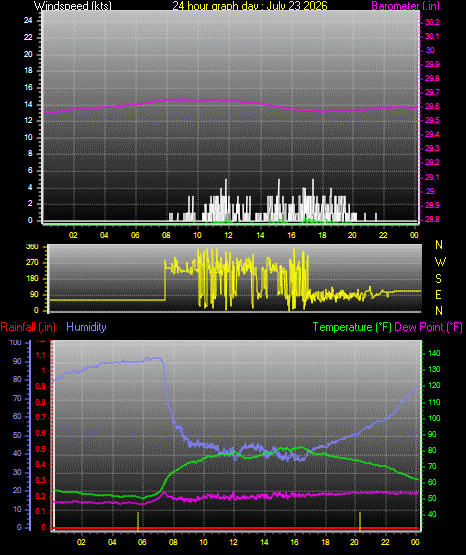The image size is (466, 555).
Task: Click the yellow sunset marker near 20
Action: coord(360,521)
